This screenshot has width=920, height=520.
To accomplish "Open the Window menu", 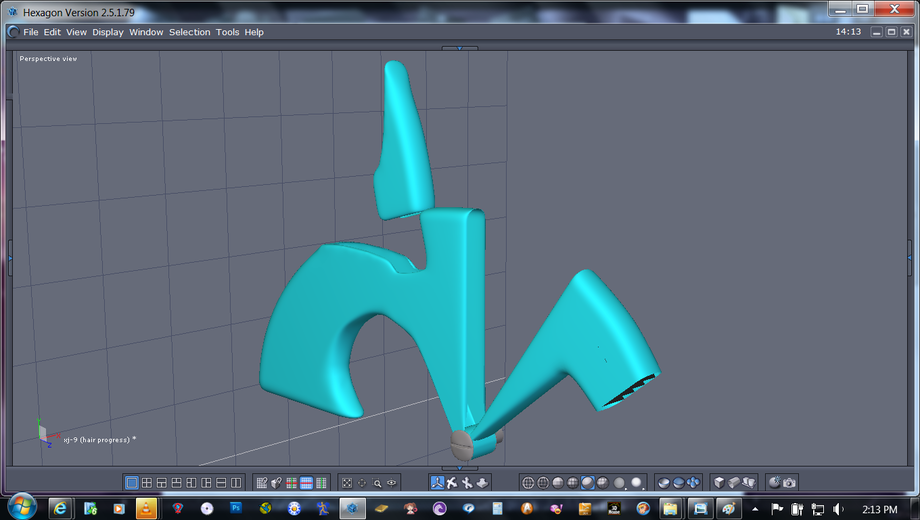I will [x=146, y=32].
